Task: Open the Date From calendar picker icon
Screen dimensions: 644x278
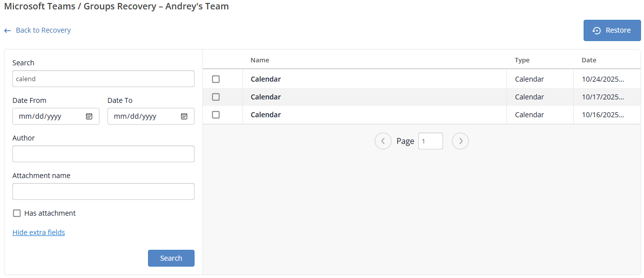Action: [x=89, y=116]
